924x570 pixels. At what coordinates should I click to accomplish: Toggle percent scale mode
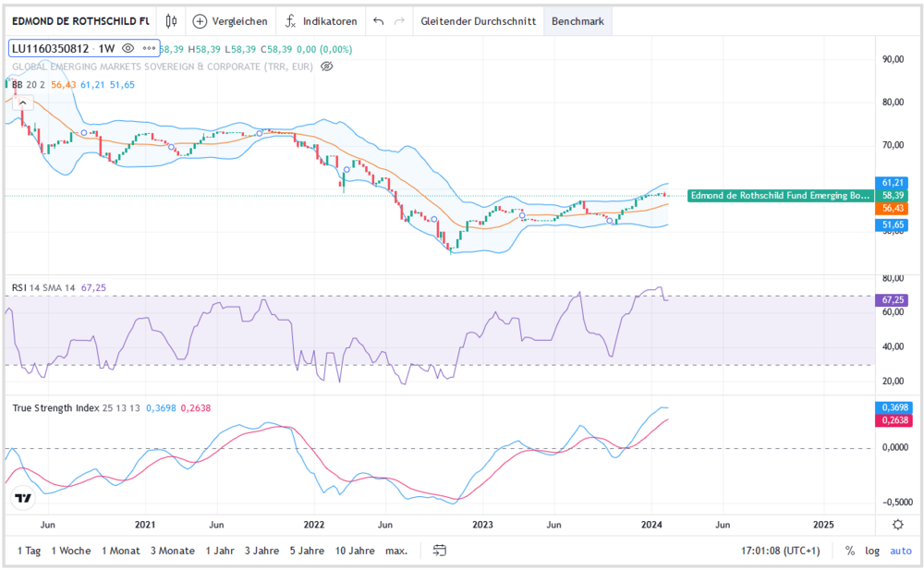[850, 551]
